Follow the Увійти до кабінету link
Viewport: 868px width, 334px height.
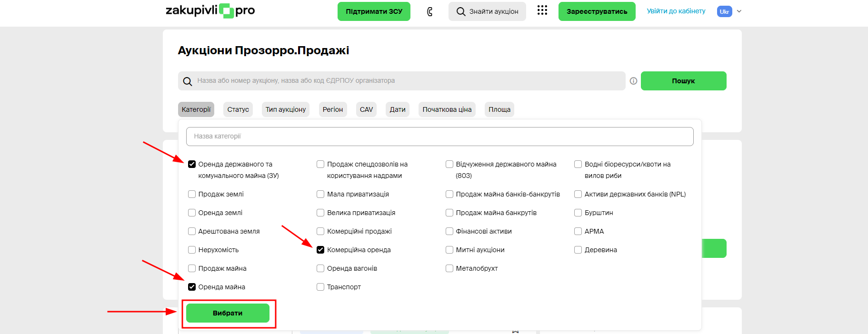click(676, 11)
